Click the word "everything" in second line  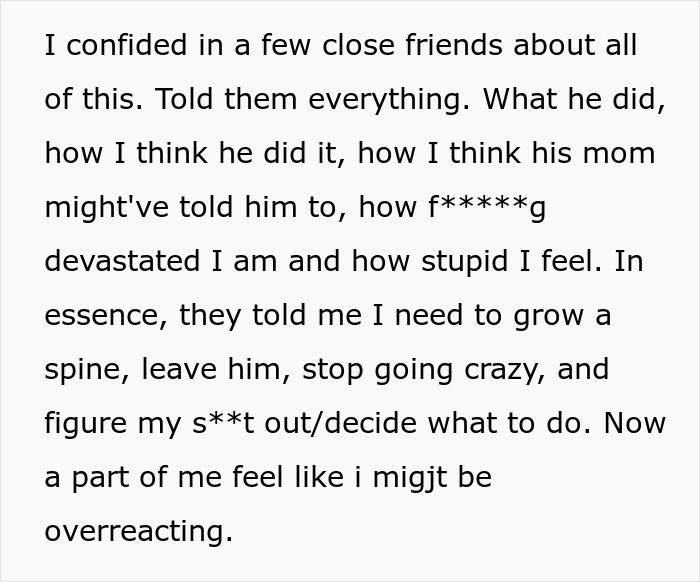(389, 100)
